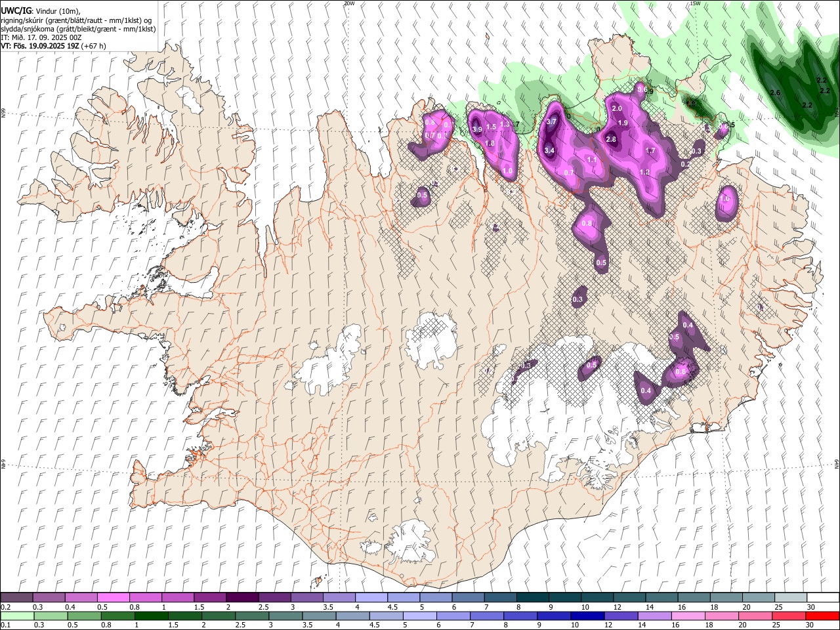Select the light grey snow swatch at 25
840x630 pixels.
tap(791, 598)
